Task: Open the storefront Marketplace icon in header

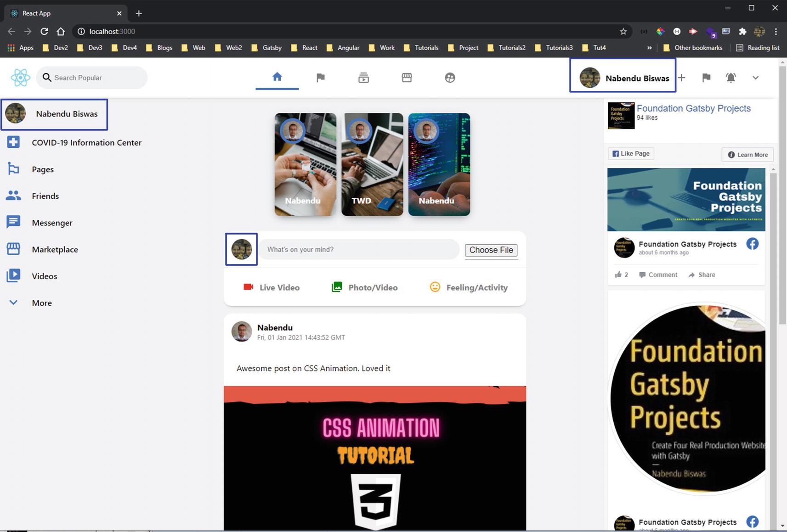Action: [x=407, y=78]
